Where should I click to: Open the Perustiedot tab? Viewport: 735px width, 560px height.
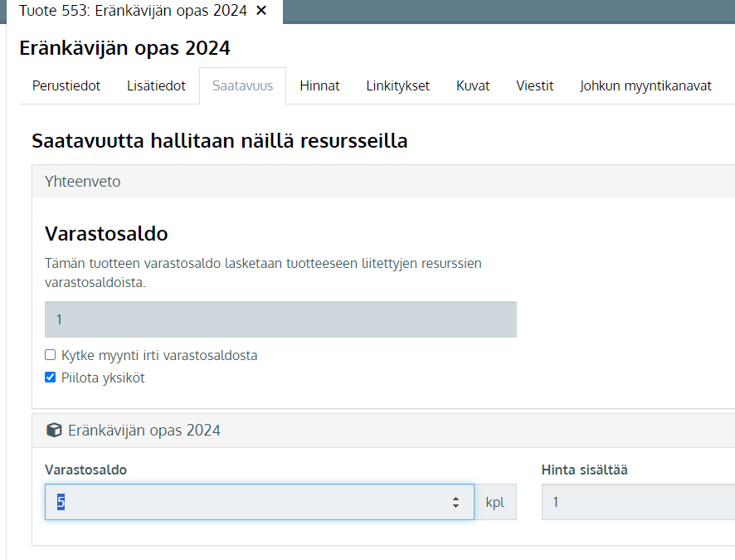pyautogui.click(x=66, y=85)
